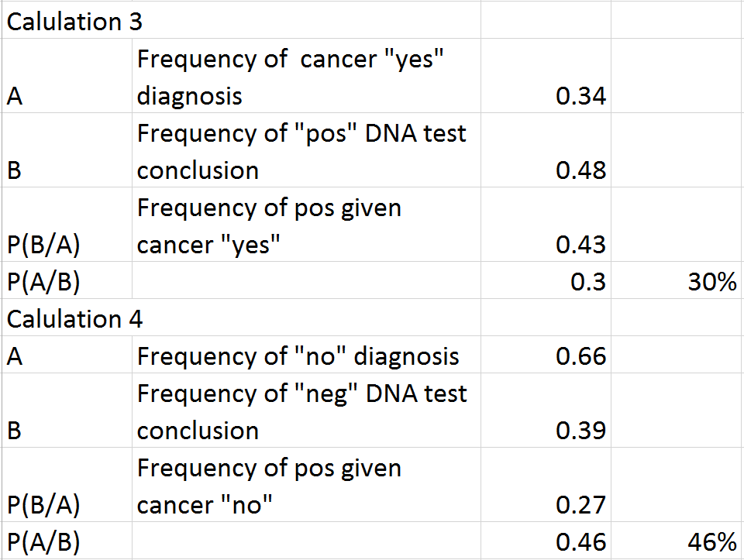Select the cell showing 0.39
Screen dimensions: 744x560
(x=580, y=431)
